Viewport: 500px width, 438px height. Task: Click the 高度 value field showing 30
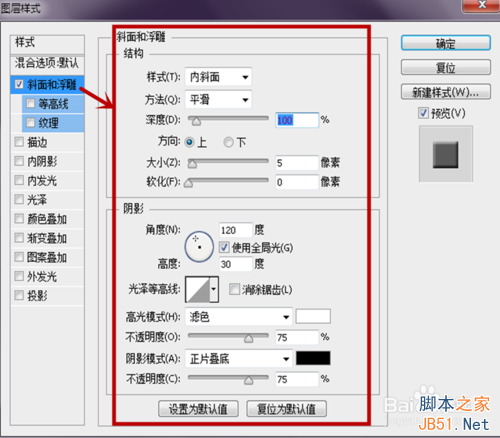(235, 264)
